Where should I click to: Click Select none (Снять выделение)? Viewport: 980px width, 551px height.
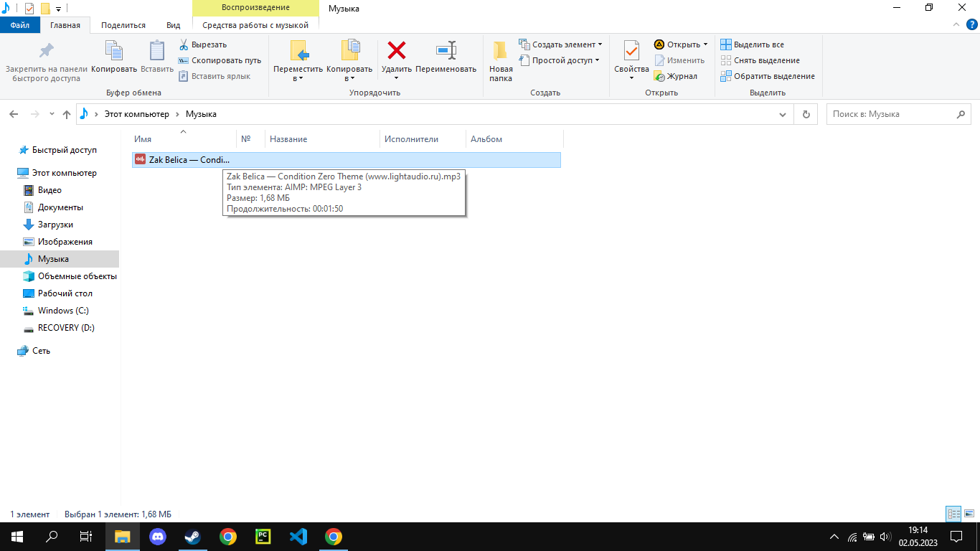click(760, 60)
